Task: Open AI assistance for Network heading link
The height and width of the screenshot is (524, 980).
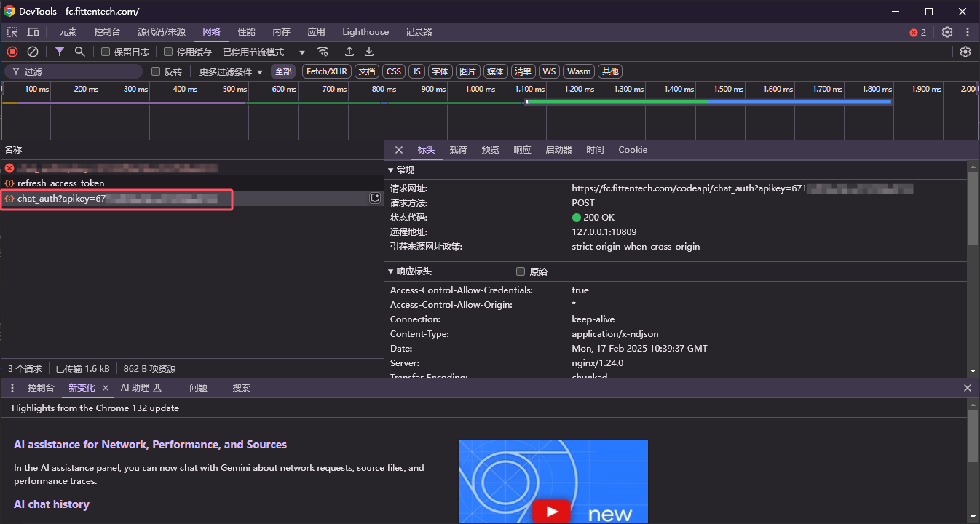Action: (x=150, y=445)
